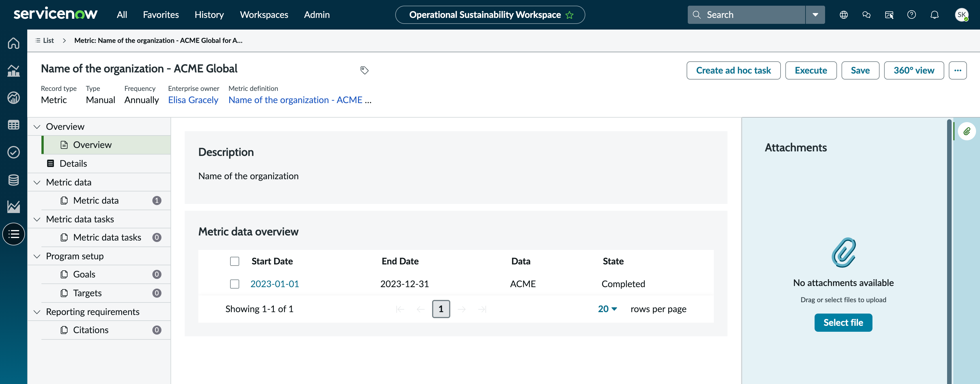Open the gauge dashboard icon in sidebar

(14, 97)
